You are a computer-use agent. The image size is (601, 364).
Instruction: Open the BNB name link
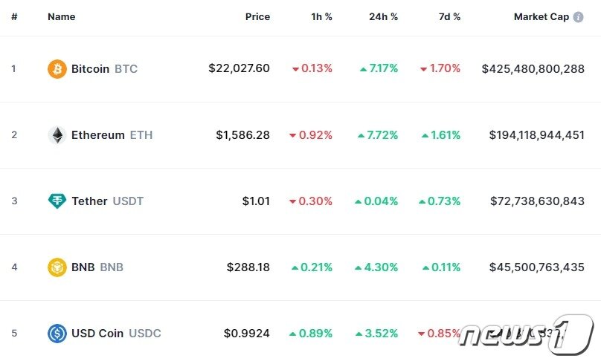pyautogui.click(x=97, y=267)
